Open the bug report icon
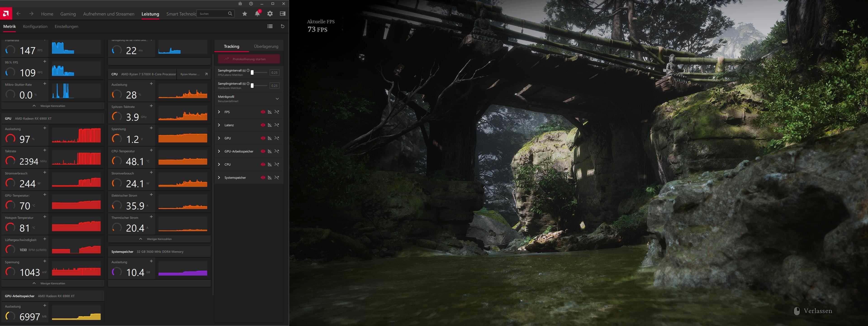Image resolution: width=868 pixels, height=326 pixels. click(240, 4)
